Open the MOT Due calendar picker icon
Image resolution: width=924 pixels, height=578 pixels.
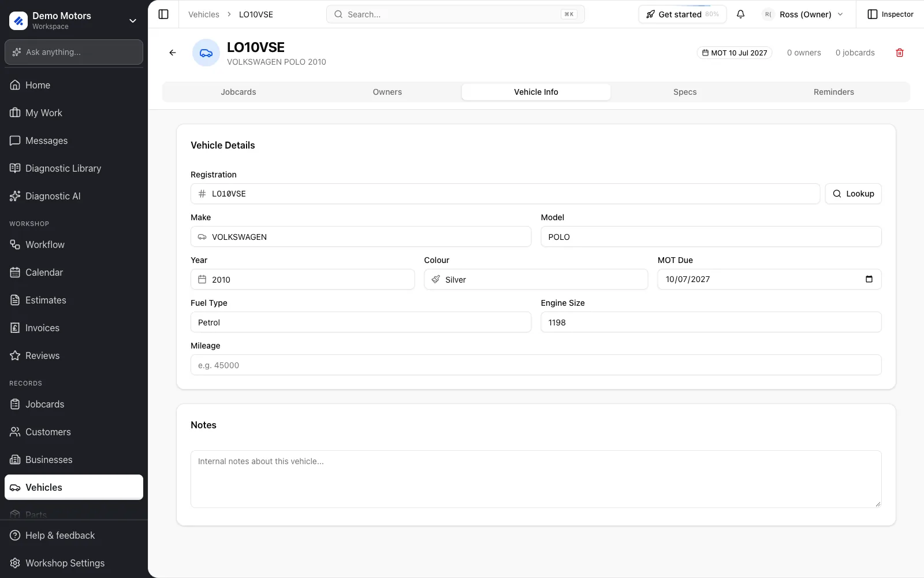pos(869,279)
